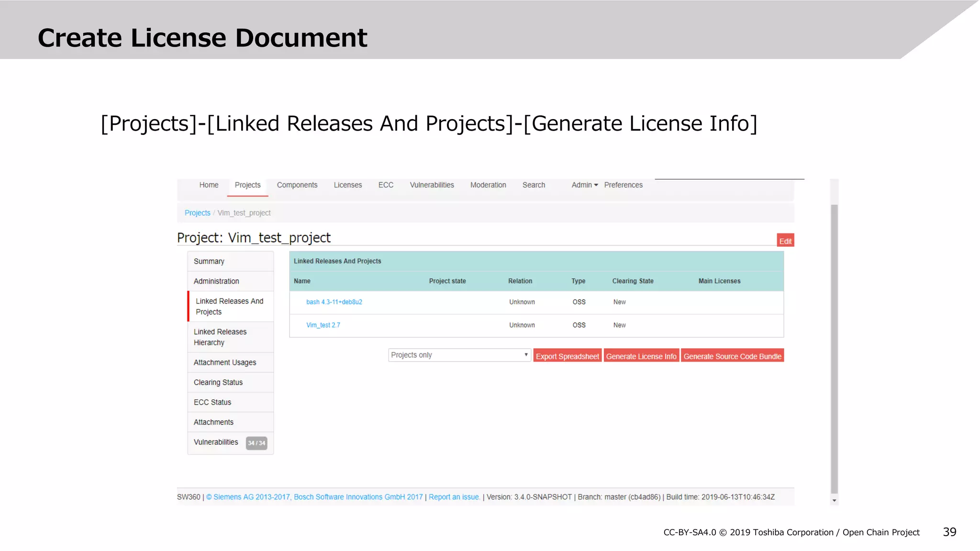Click the OSS type cell for Vim_test
Screen dimensions: 980x551
pos(579,325)
